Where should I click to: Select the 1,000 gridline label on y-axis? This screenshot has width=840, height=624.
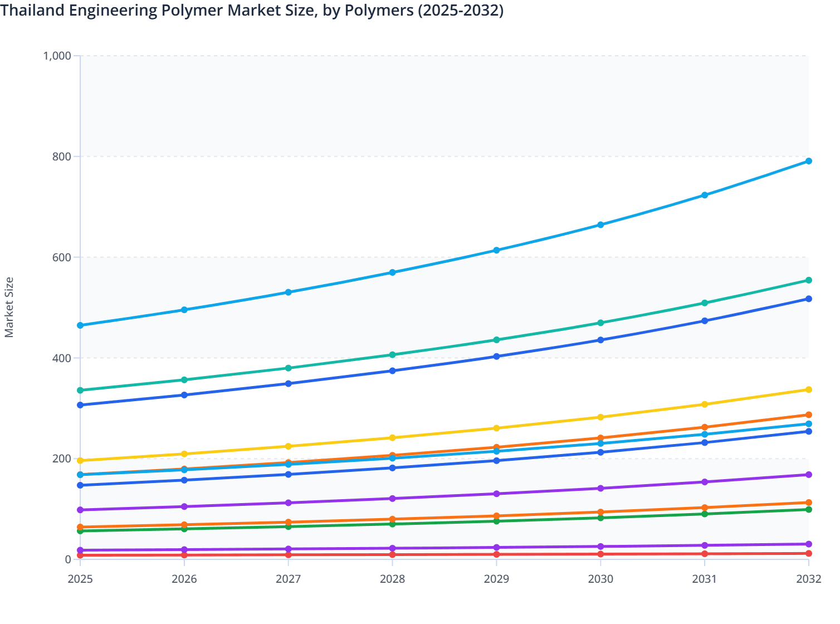(x=58, y=56)
